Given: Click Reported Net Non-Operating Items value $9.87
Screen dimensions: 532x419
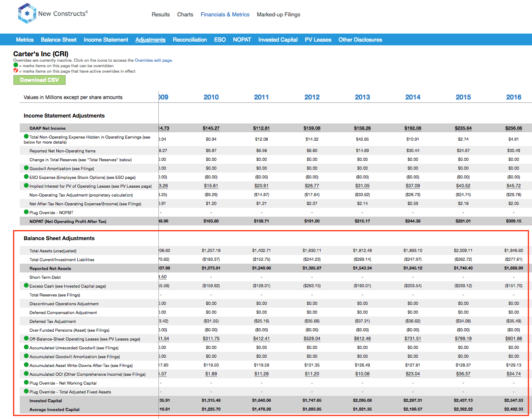Looking at the screenshot, I should pos(211,150).
